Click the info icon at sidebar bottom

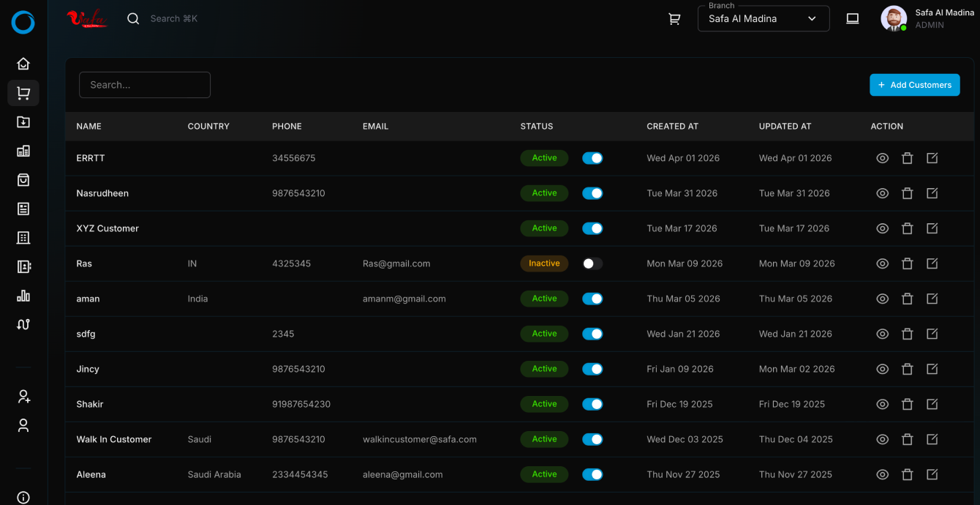tap(23, 498)
